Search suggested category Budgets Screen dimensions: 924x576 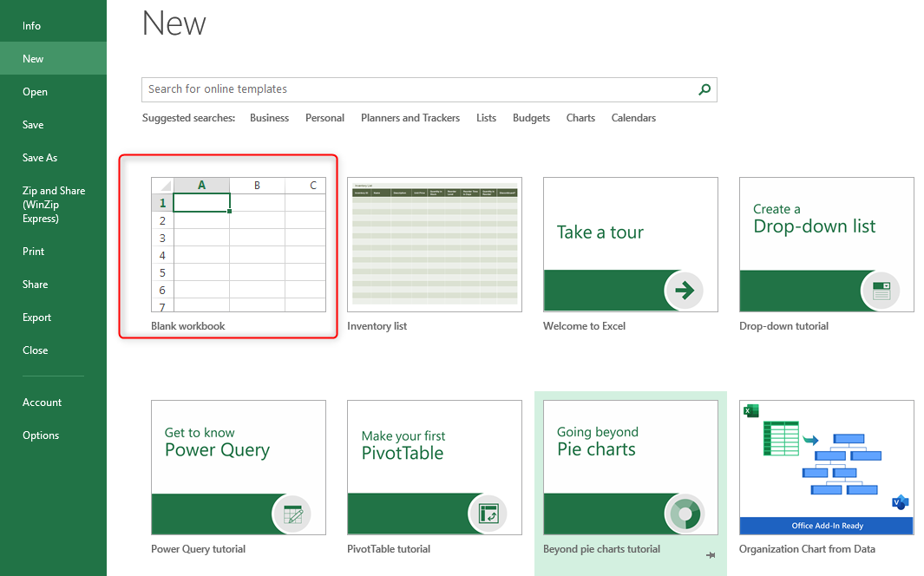531,118
